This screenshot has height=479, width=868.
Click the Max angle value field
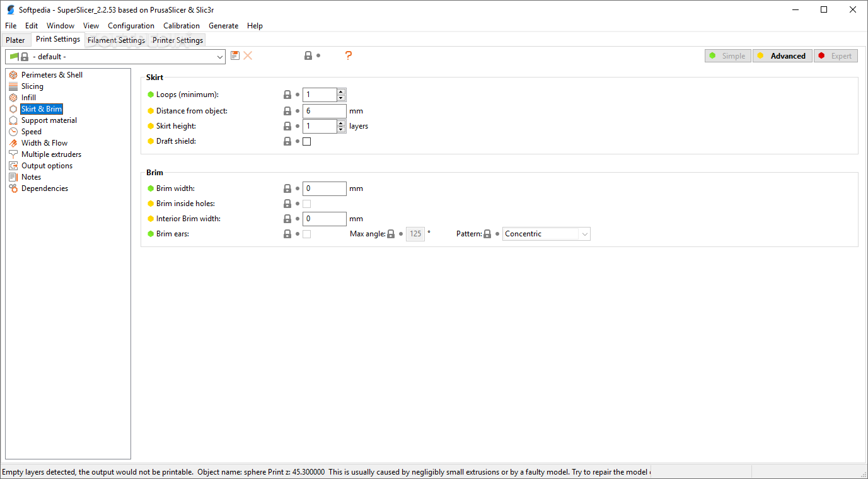[x=415, y=234]
